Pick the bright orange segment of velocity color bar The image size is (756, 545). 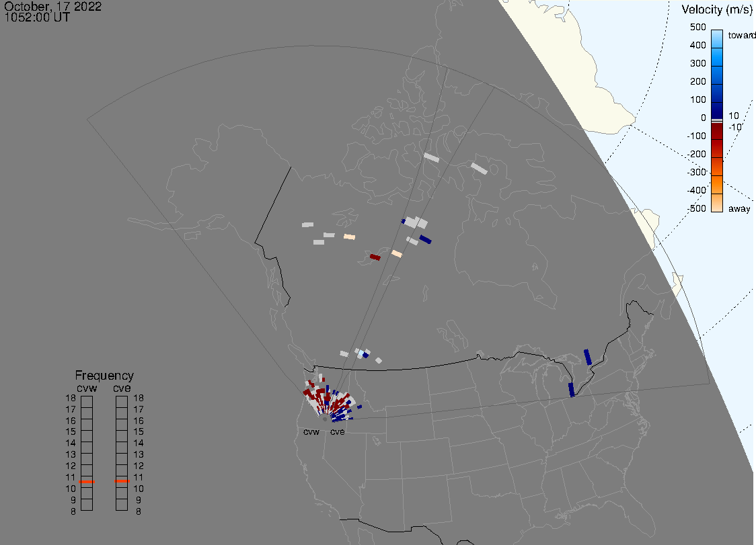tap(717, 185)
